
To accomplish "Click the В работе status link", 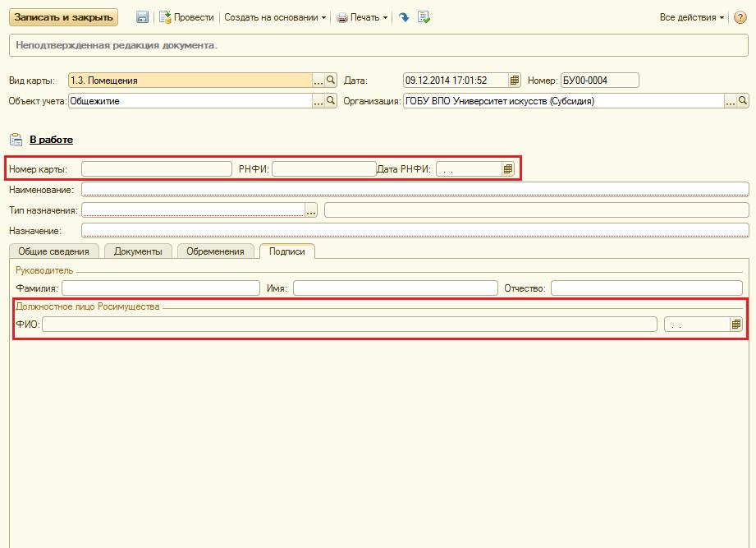I will pyautogui.click(x=51, y=140).
